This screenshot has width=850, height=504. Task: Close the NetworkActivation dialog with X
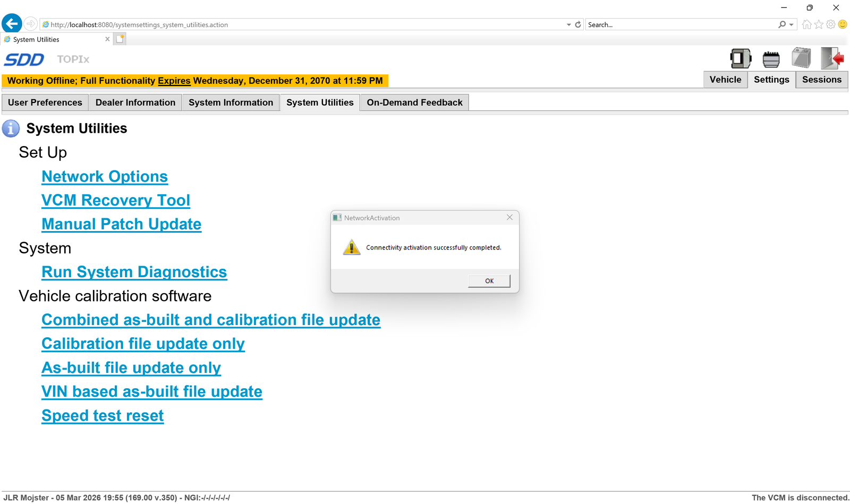click(509, 217)
